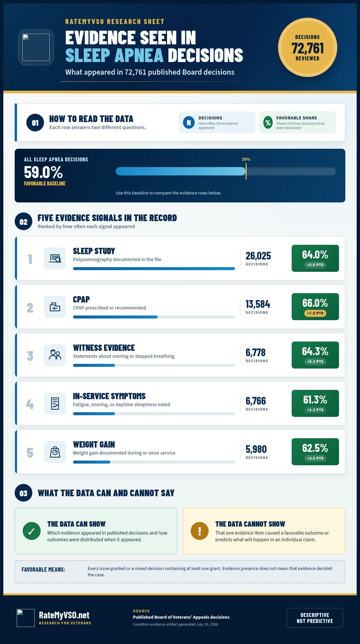
Task: Click the Sleep Study frequency bar
Action: point(154,269)
